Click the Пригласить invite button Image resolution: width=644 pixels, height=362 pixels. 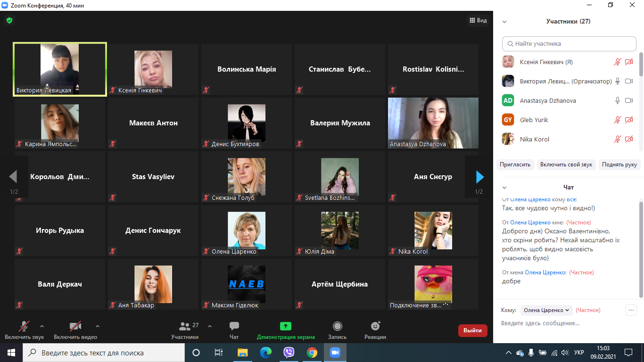coord(515,165)
